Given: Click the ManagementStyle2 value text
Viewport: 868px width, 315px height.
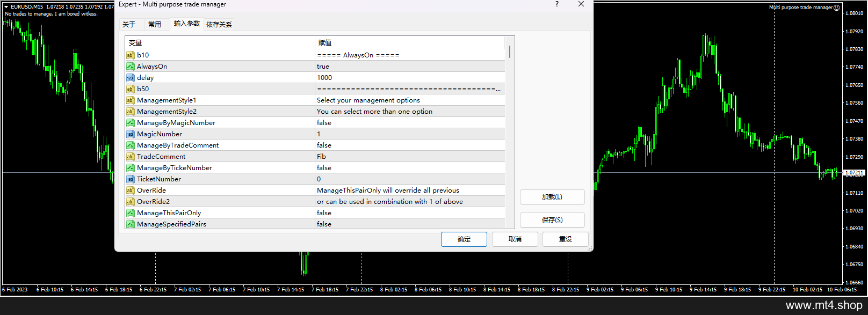Looking at the screenshot, I should tap(374, 112).
